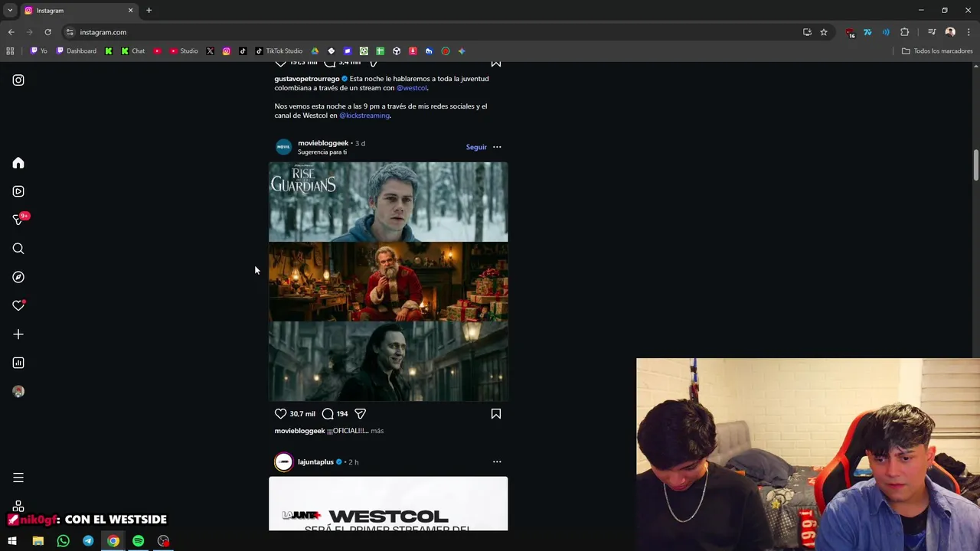This screenshot has height=551, width=980.
Task: Open the X bookmark icon
Action: tap(210, 51)
